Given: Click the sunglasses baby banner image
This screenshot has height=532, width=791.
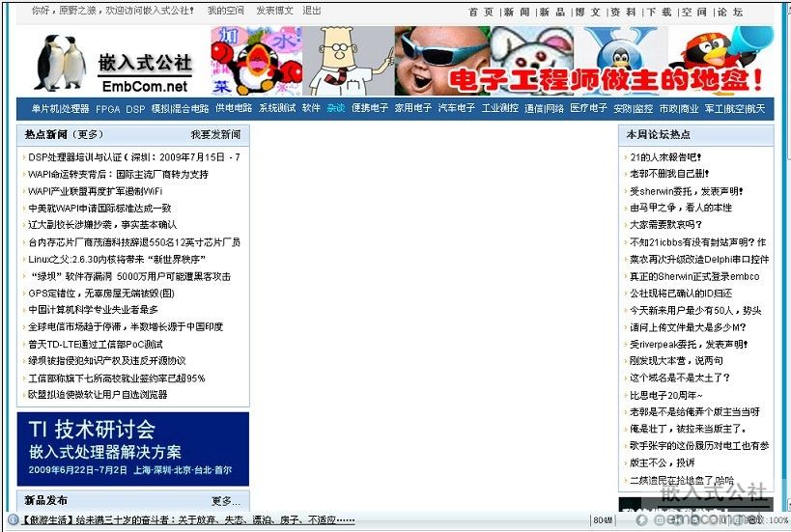Looking at the screenshot, I should coord(442,61).
